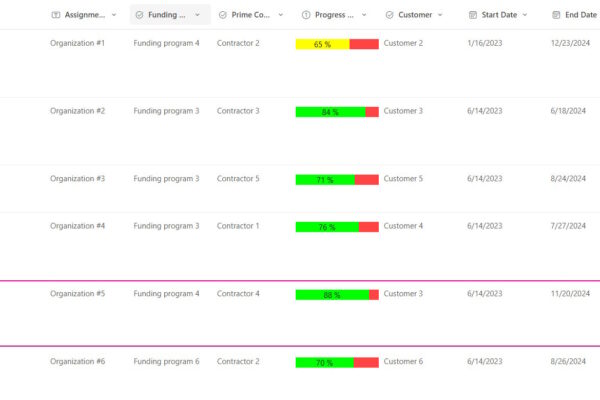Image resolution: width=600 pixels, height=400 pixels.
Task: Select the Start Date column header label
Action: (499, 15)
